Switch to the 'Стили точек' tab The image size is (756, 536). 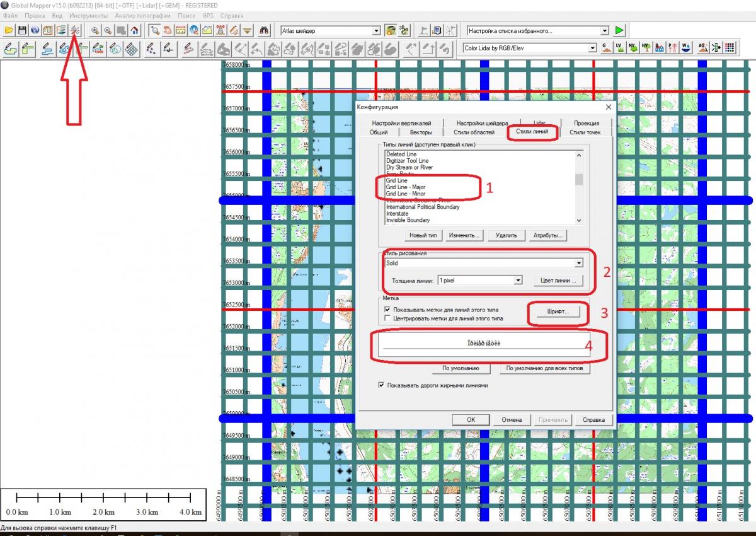pyautogui.click(x=585, y=132)
